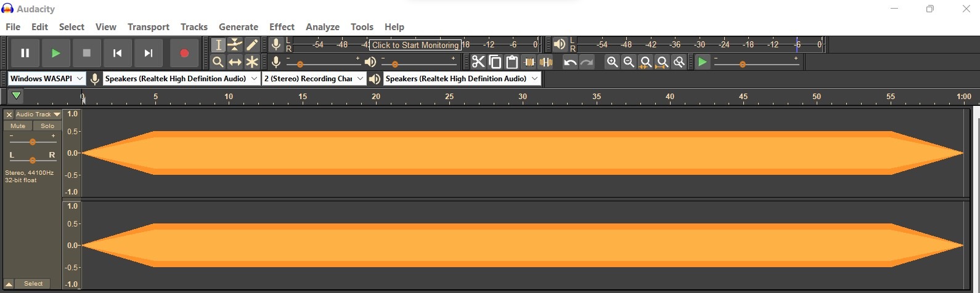Choose the Zoom (magnifier) tool
980x293 pixels.
pyautogui.click(x=218, y=62)
